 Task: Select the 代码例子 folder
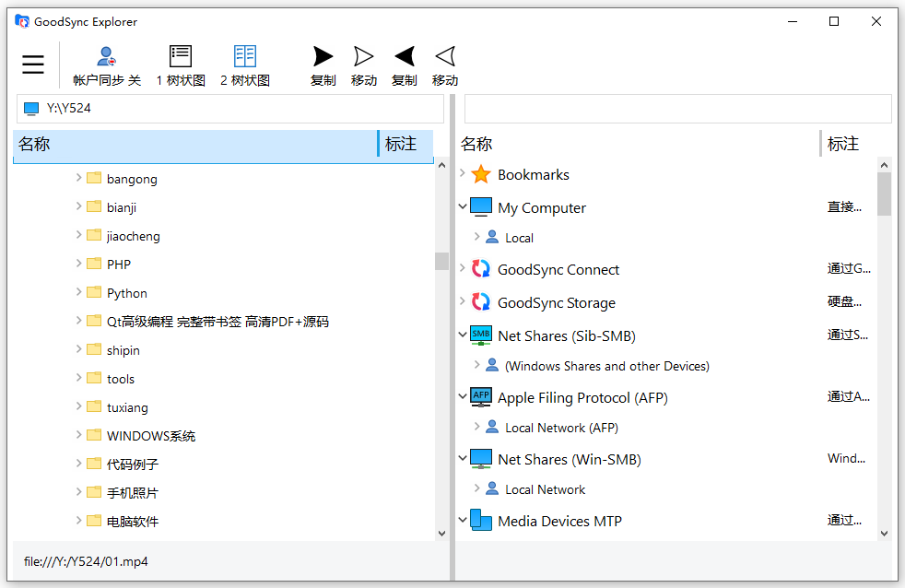132,464
